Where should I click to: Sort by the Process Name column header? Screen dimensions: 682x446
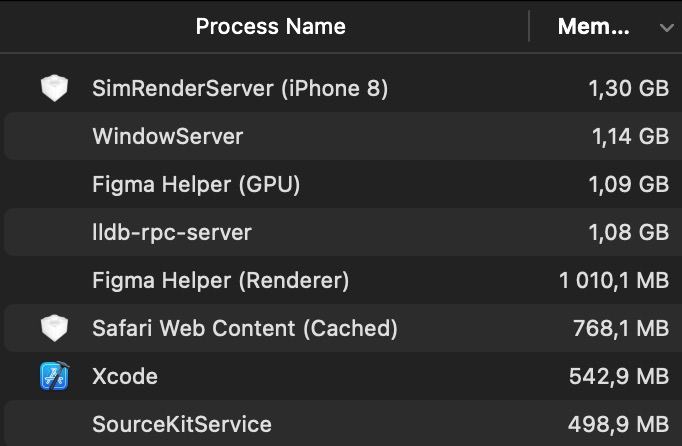tap(271, 27)
